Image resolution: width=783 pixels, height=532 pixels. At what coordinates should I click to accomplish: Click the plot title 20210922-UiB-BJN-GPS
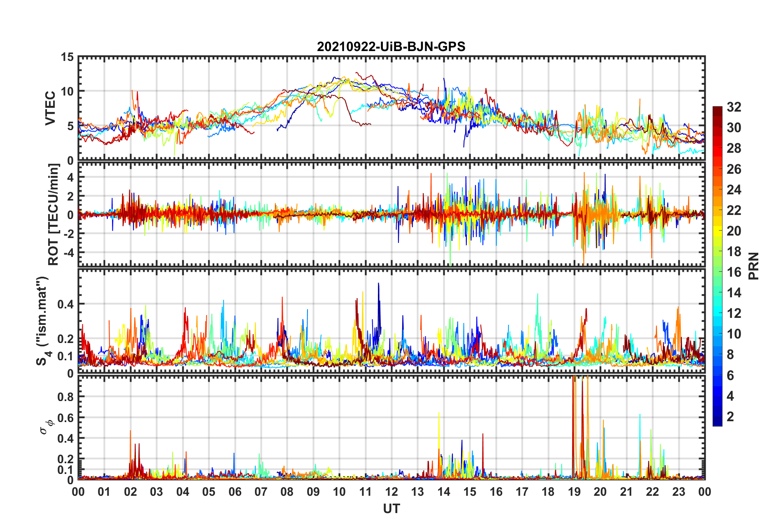391,47
